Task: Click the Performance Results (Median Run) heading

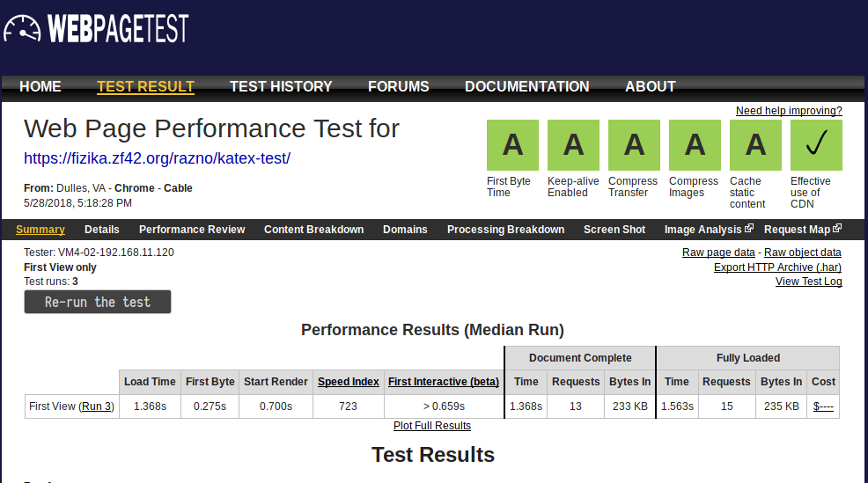Action: tap(432, 330)
